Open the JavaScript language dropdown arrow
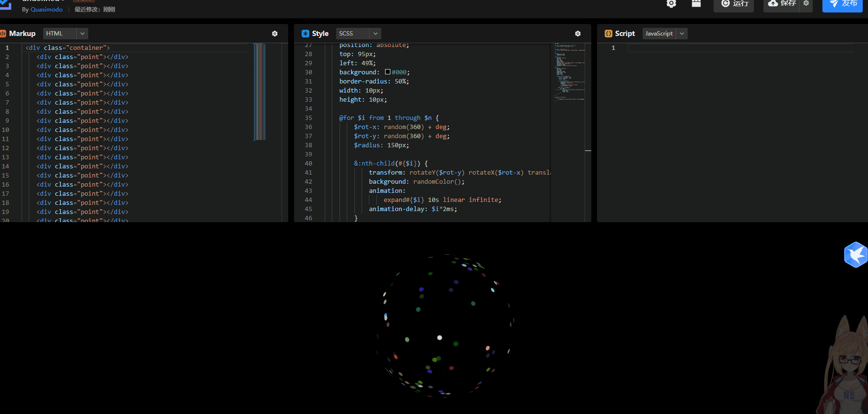Viewport: 868px width, 414px height. tap(682, 34)
